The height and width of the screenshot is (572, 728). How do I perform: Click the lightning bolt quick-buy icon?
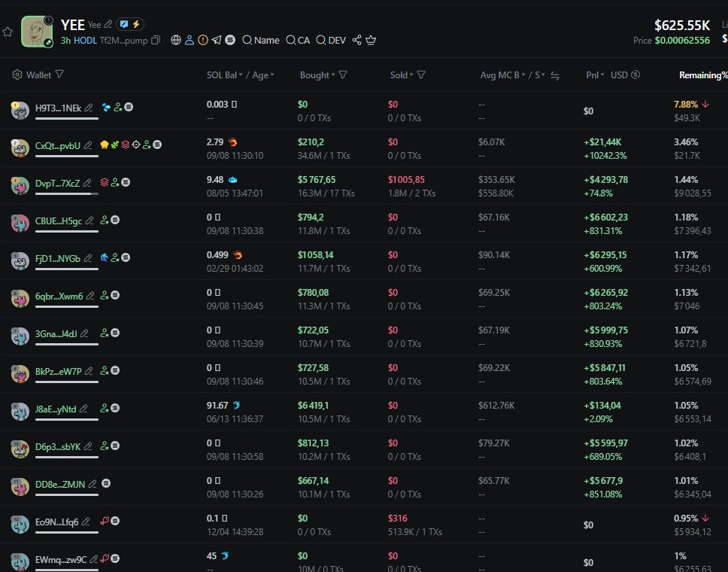(x=136, y=23)
